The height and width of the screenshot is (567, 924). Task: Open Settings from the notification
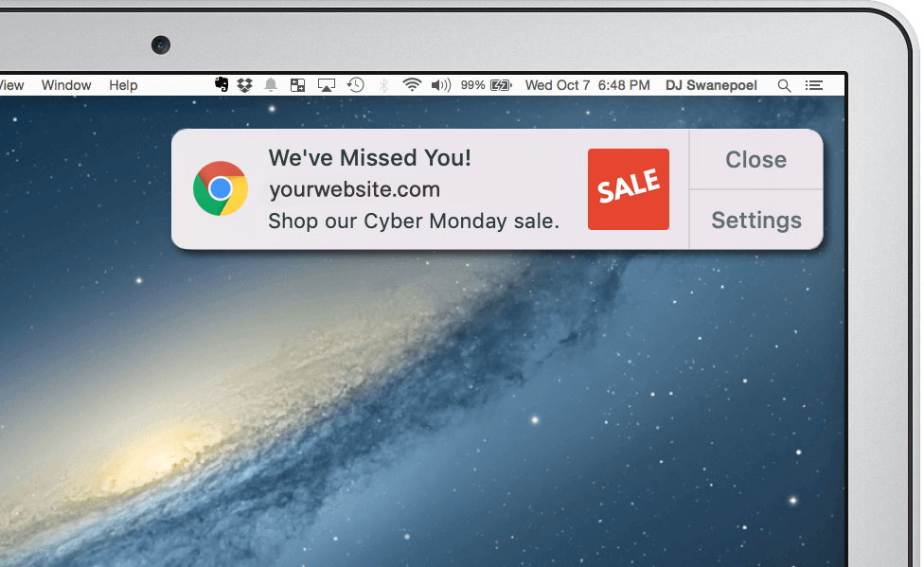point(756,220)
